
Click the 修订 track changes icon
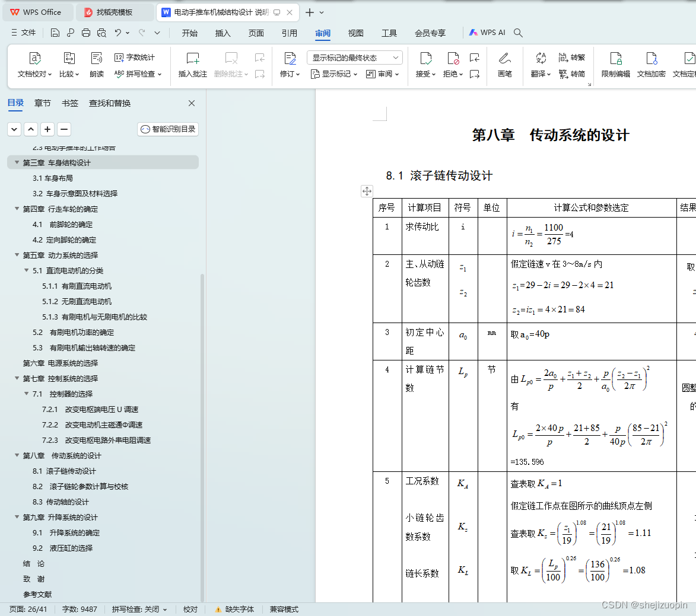click(x=290, y=59)
